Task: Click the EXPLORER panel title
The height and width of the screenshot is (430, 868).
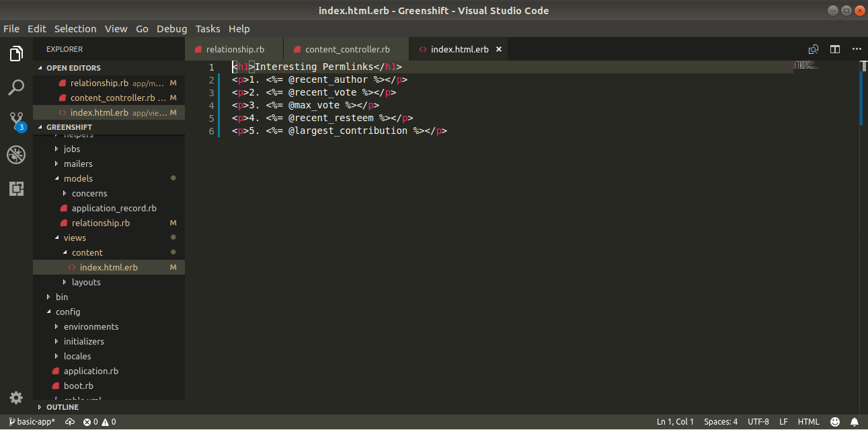Action: (x=65, y=49)
